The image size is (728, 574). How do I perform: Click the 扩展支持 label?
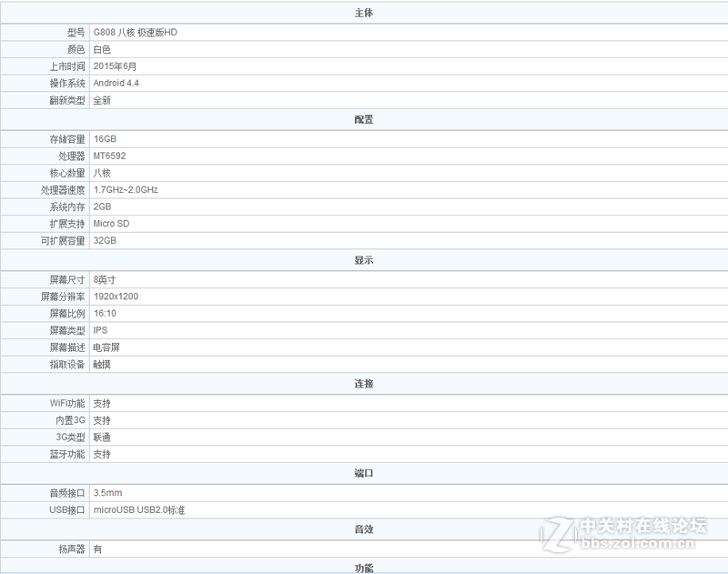(67, 224)
